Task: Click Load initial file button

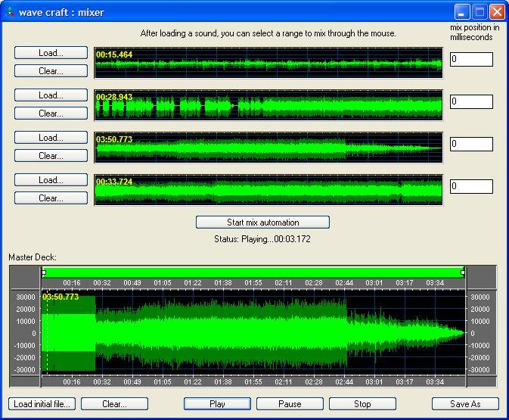Action: (42, 404)
